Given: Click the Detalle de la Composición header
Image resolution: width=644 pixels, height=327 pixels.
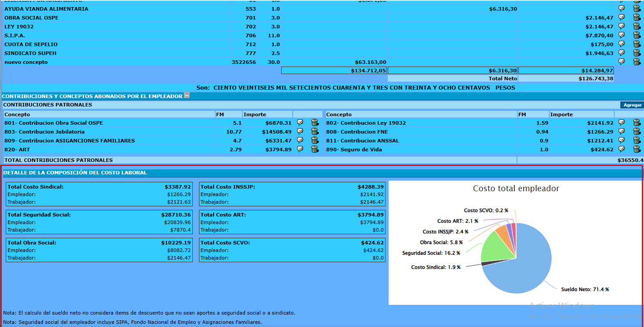Looking at the screenshot, I should pyautogui.click(x=75, y=173).
